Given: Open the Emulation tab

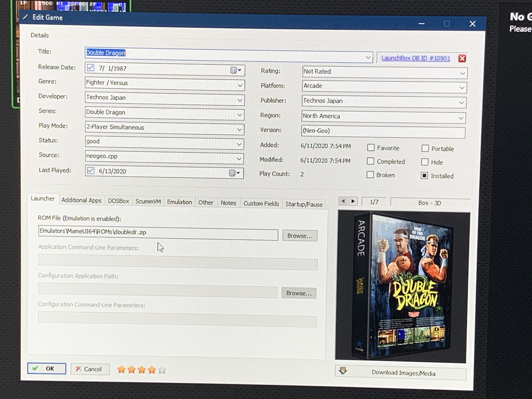Looking at the screenshot, I should coord(179,202).
